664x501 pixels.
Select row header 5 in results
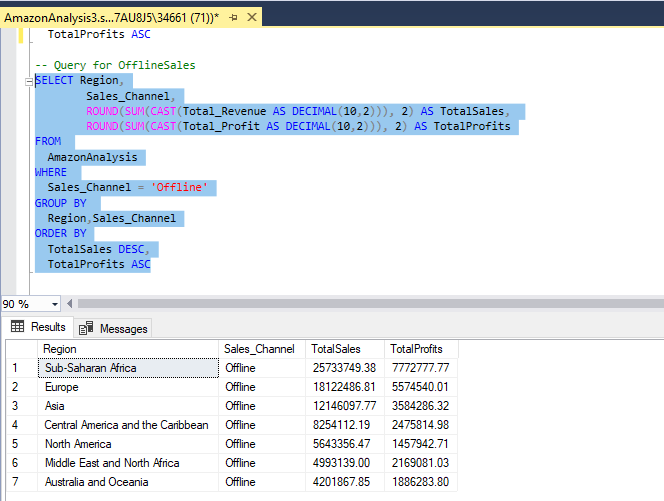click(x=22, y=444)
